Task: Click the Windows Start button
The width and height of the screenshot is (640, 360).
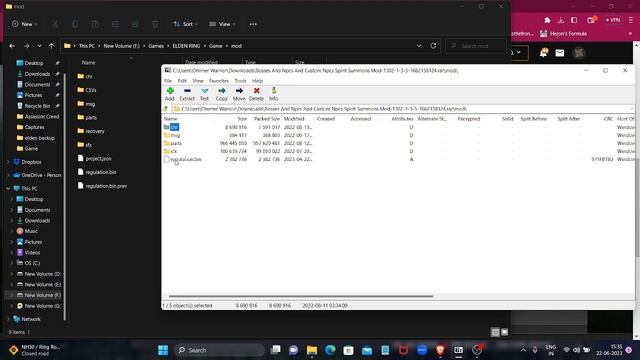Action: (163, 350)
